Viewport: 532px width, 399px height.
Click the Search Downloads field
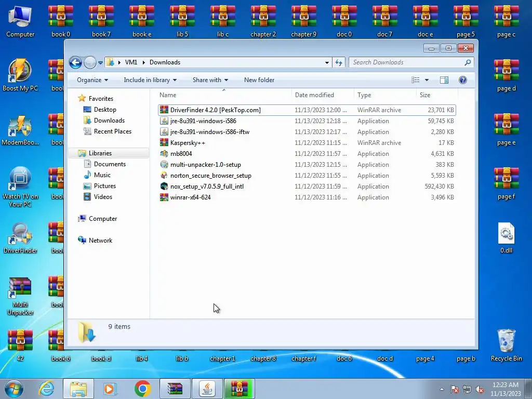pyautogui.click(x=411, y=62)
